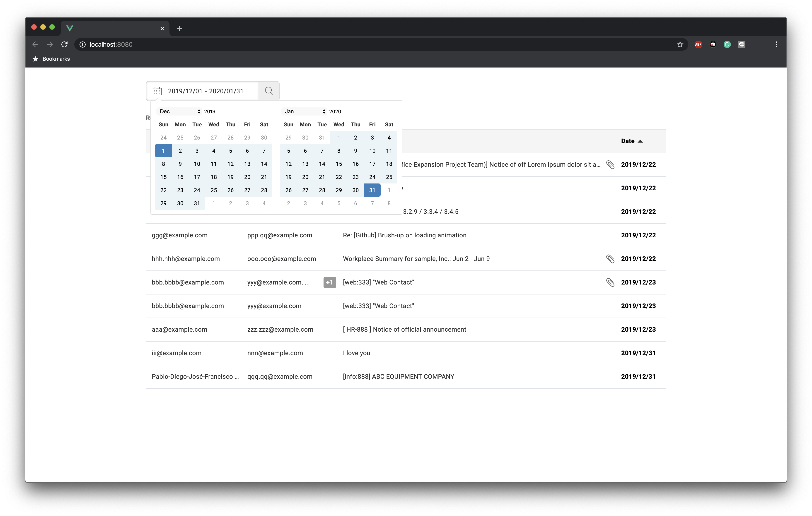The image size is (812, 516).
Task: Select January 31 highlighted end date
Action: pyautogui.click(x=372, y=190)
